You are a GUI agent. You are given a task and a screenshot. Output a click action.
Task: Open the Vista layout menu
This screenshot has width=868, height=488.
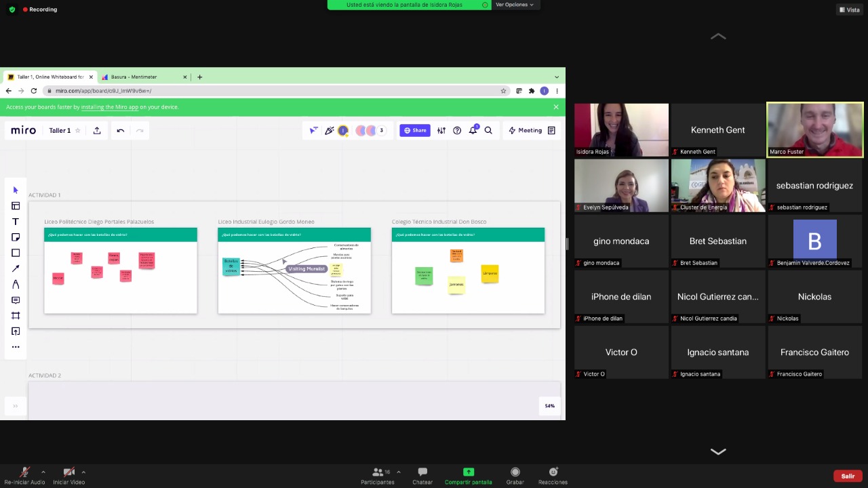(x=849, y=9)
